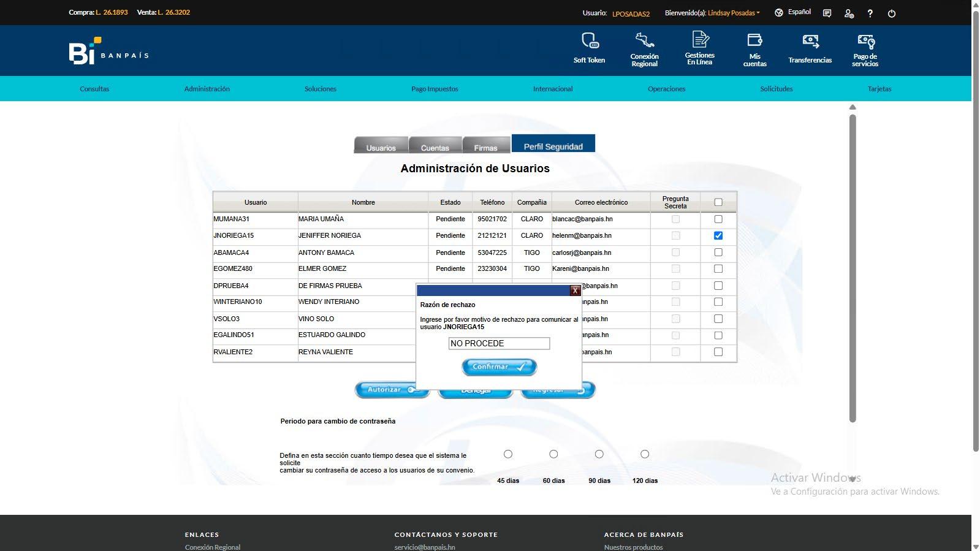Viewport: 980px width, 551px height.
Task: Check the MUMANA31 row checkbox
Action: coord(718,219)
